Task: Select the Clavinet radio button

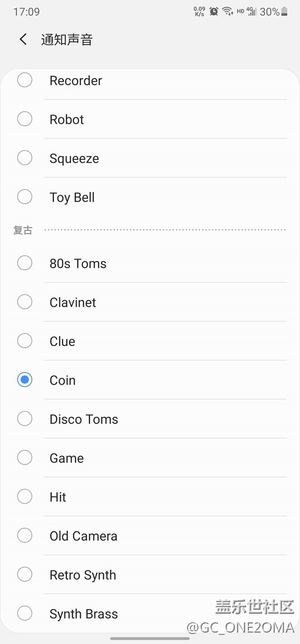Action: coord(24,302)
